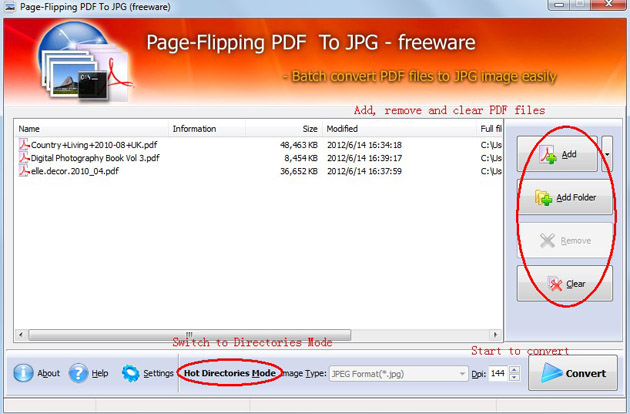This screenshot has height=414, width=630.
Task: Click the Dpi value field
Action: [498, 373]
